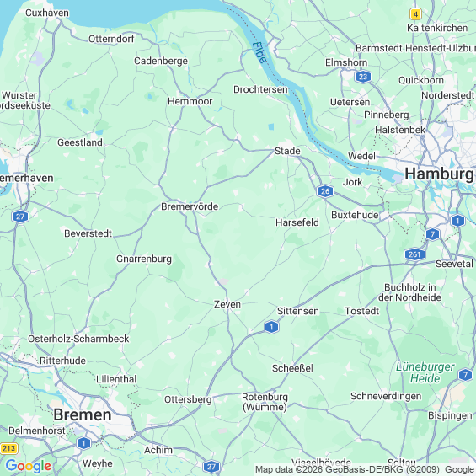Viewport: 476px width, 476px height.
Task: Click the Buxtehude town label
Action: [x=355, y=215]
